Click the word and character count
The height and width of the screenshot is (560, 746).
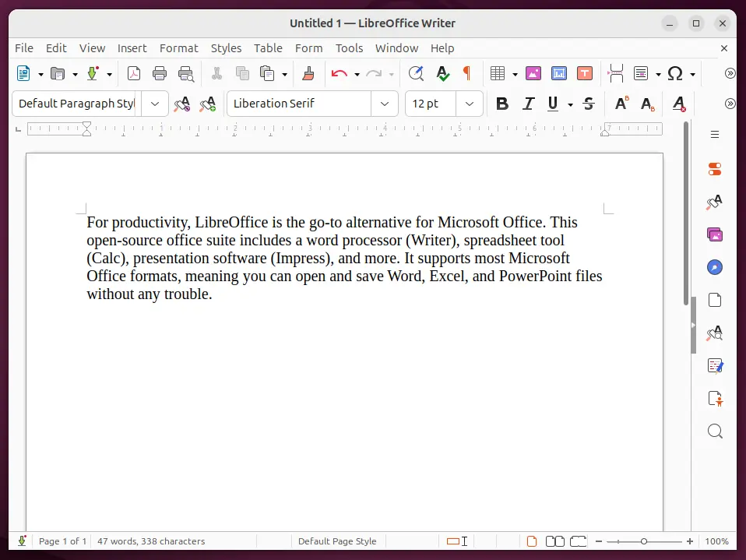[x=151, y=541]
